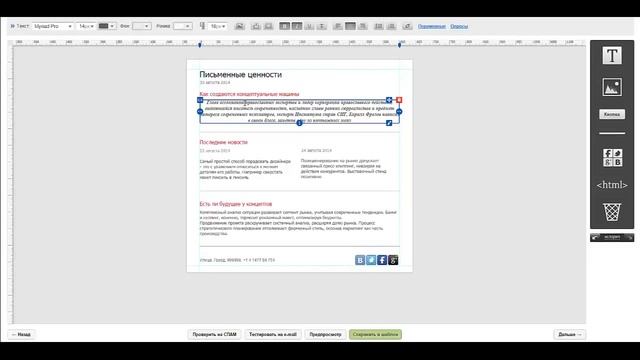Click the bottom-right resize handle of the selected block
640x360 pixels.
[x=389, y=123]
